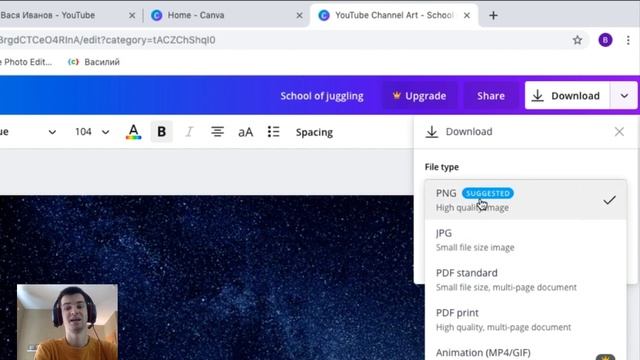Toggle bold formatting
This screenshot has height=360, width=640.
coord(161,132)
